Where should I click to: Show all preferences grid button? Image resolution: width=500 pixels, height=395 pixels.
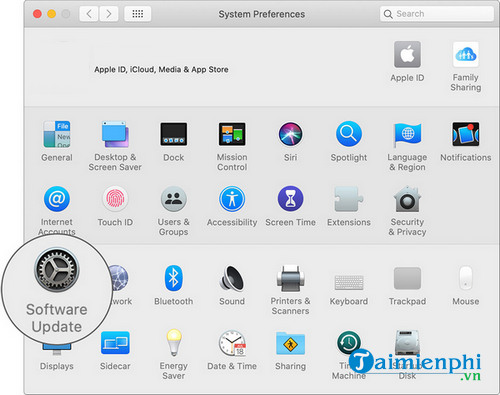click(x=138, y=14)
